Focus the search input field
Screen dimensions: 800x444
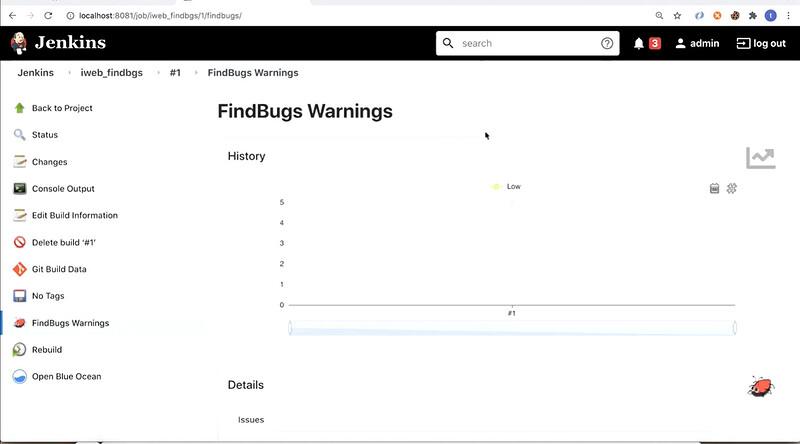(528, 43)
